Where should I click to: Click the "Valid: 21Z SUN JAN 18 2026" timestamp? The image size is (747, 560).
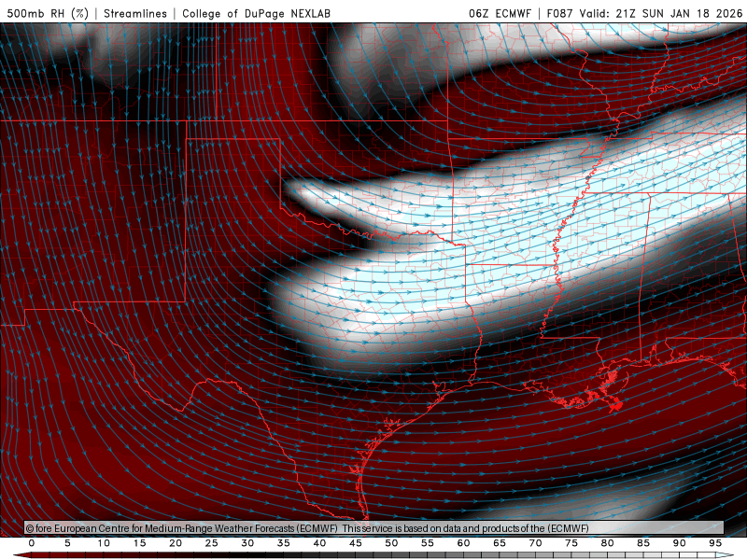pyautogui.click(x=661, y=13)
